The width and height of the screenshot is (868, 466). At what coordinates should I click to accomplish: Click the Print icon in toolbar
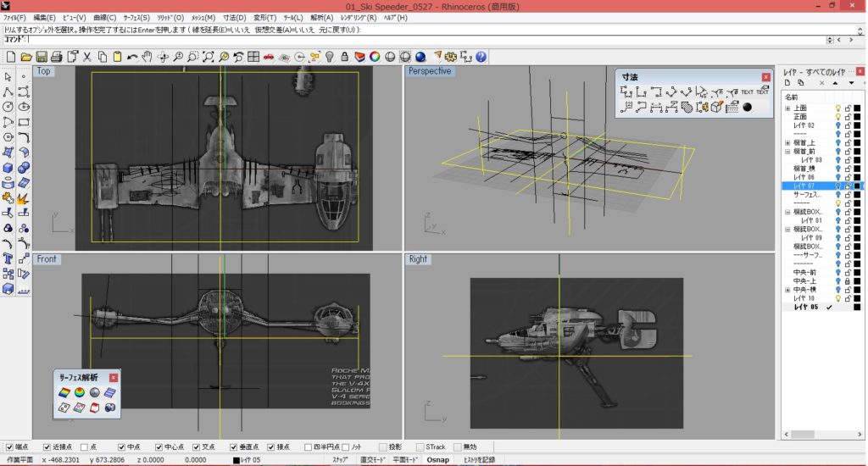point(56,57)
